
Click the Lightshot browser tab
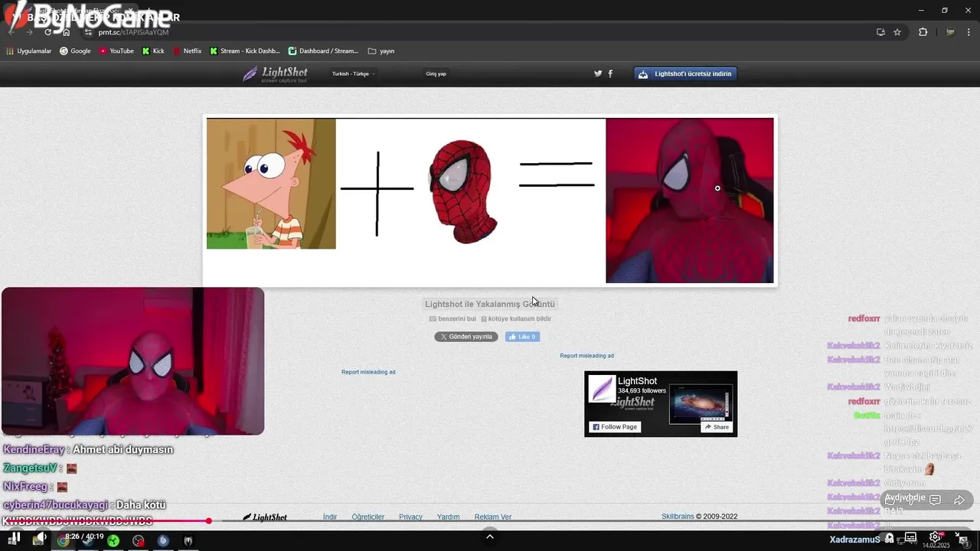click(x=77, y=11)
